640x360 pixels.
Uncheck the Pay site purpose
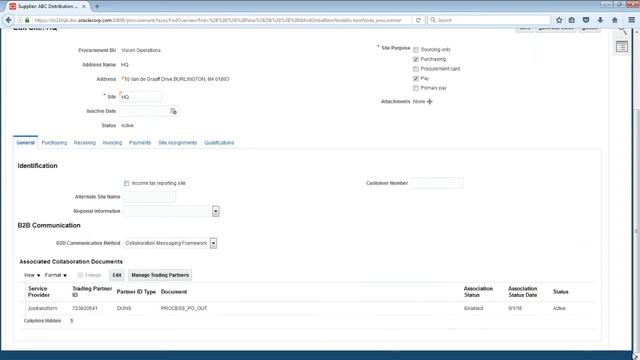click(416, 78)
